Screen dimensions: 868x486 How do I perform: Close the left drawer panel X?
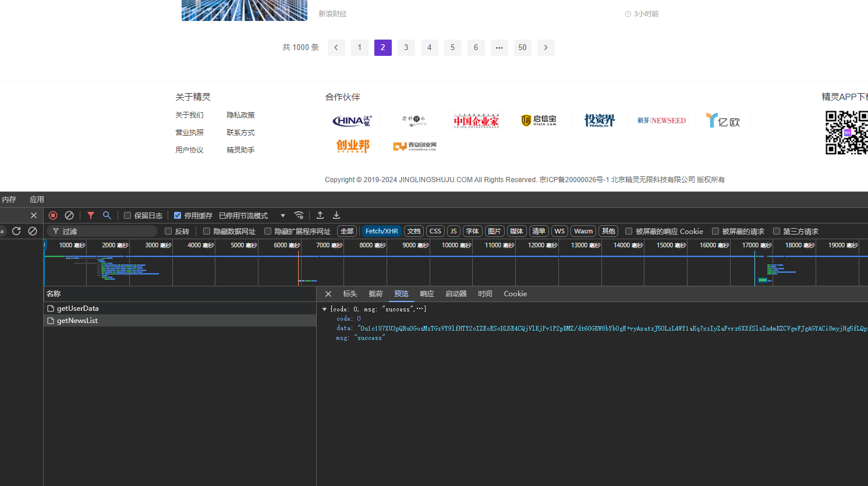(x=34, y=215)
